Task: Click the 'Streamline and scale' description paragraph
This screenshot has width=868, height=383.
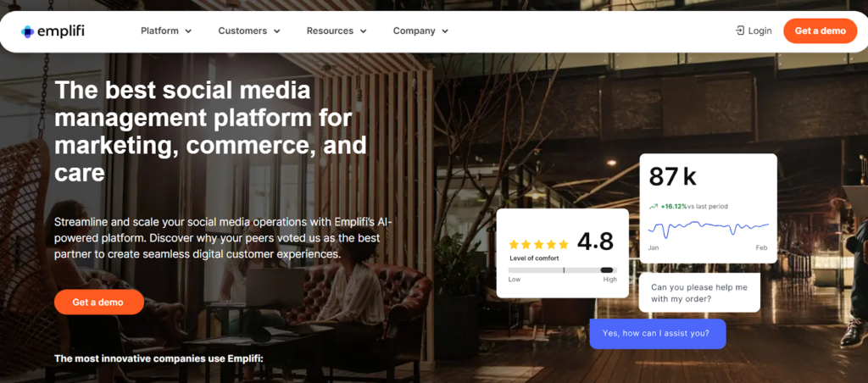Action: point(223,238)
